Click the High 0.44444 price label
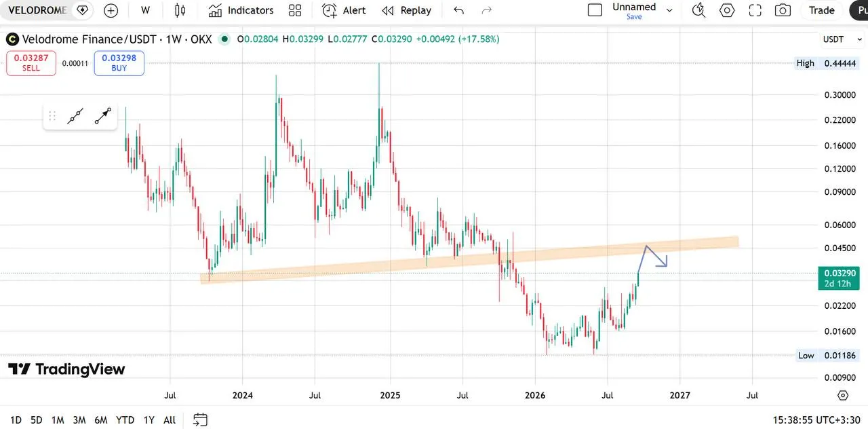Screen dimensions: 868x429 (827, 63)
